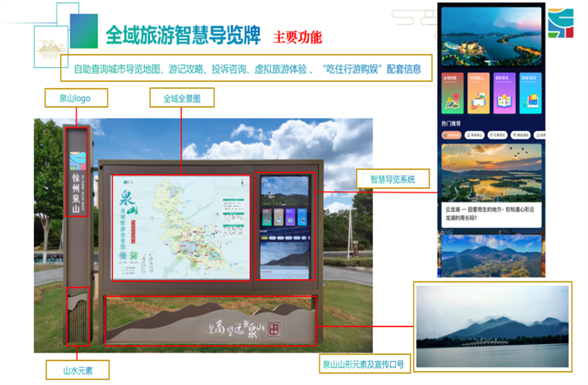Viewport: 588px width, 385px height.
Task: Click the misty mountain lake photo
Action: [x=492, y=325]
